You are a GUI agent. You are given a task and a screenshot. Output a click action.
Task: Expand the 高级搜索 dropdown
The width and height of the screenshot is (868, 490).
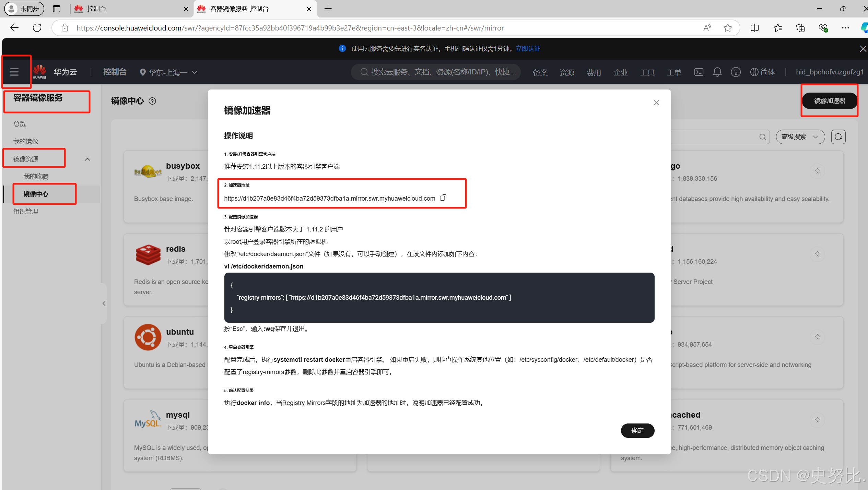coord(800,137)
